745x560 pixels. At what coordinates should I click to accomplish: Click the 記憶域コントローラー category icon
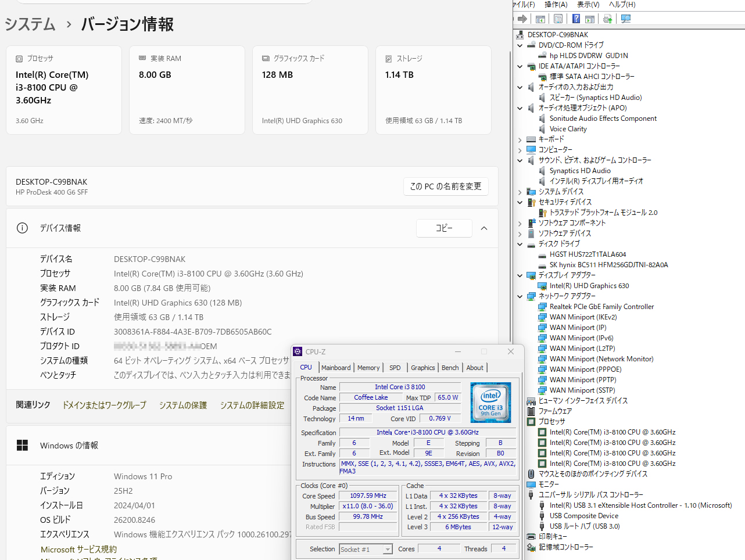[531, 547]
